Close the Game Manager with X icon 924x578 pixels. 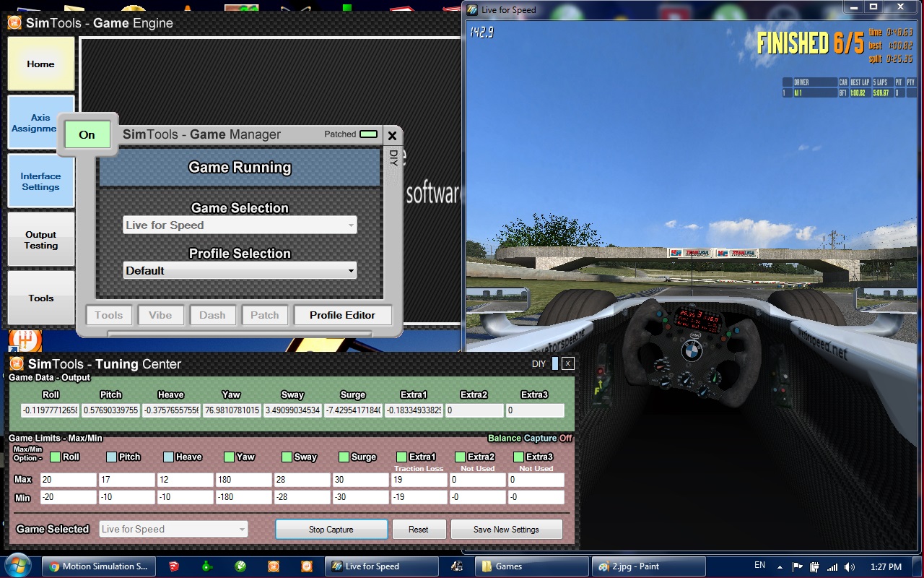point(392,135)
